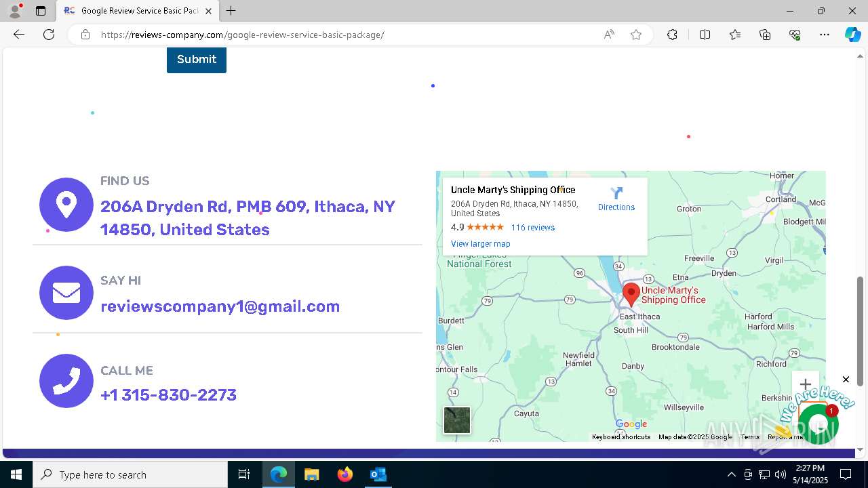Go back to the previous page
Viewport: 868px width, 488px height.
(19, 35)
